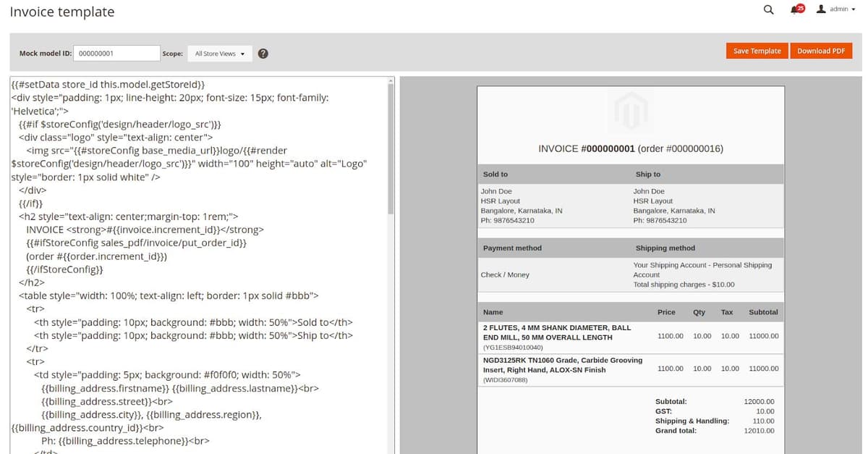Open notifications bell with 25 badge
The image size is (868, 454).
(796, 9)
